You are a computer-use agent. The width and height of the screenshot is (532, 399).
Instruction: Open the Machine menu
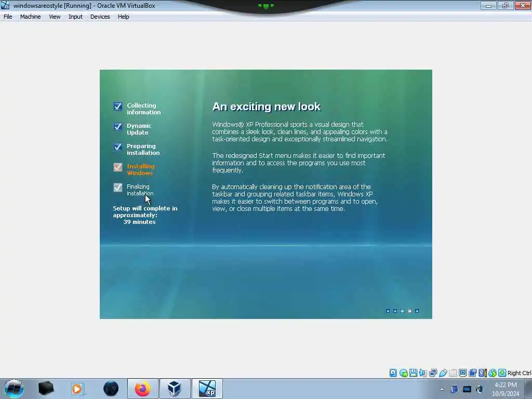point(30,17)
